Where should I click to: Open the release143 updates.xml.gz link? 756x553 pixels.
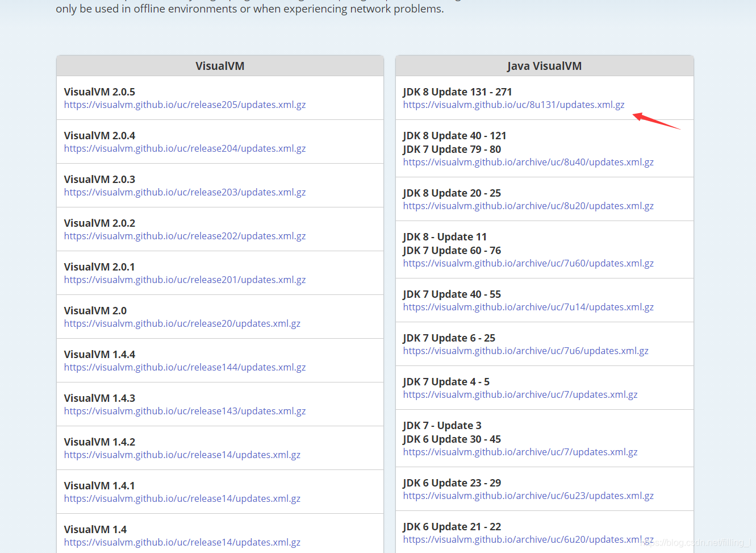(x=185, y=411)
